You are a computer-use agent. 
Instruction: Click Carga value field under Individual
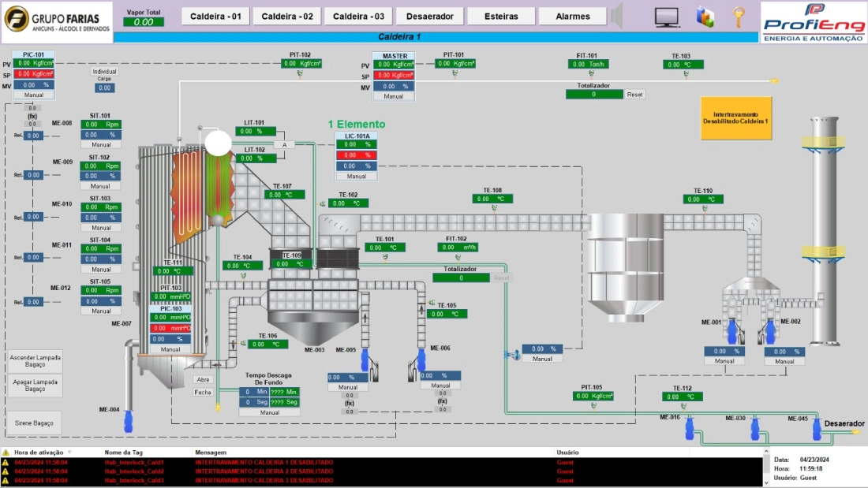tap(105, 88)
